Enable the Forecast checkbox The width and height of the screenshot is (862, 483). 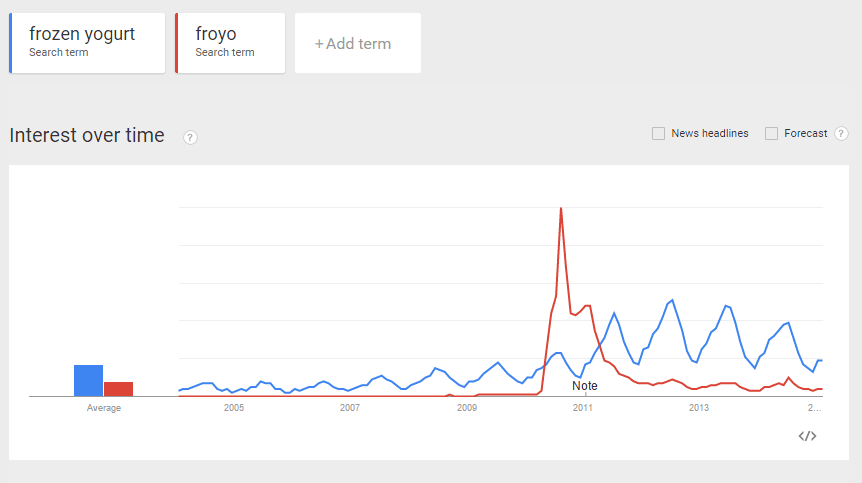point(771,134)
